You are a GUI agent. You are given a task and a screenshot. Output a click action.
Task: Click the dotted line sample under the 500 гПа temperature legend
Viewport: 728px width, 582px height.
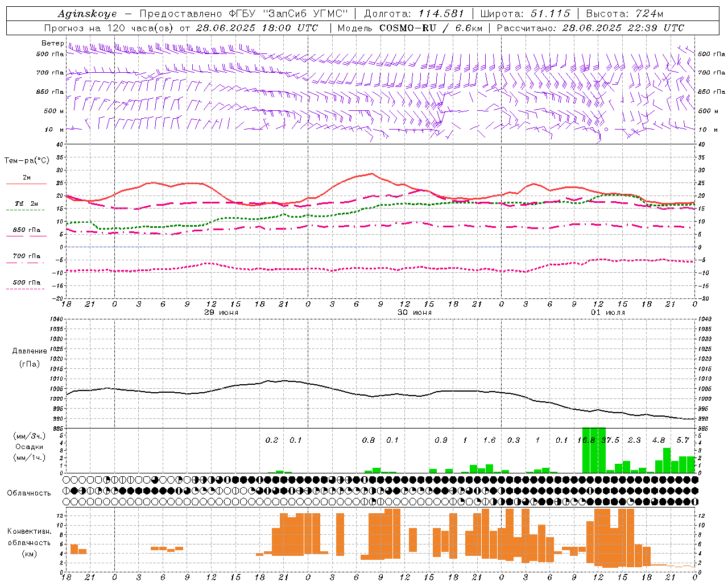pyautogui.click(x=26, y=289)
